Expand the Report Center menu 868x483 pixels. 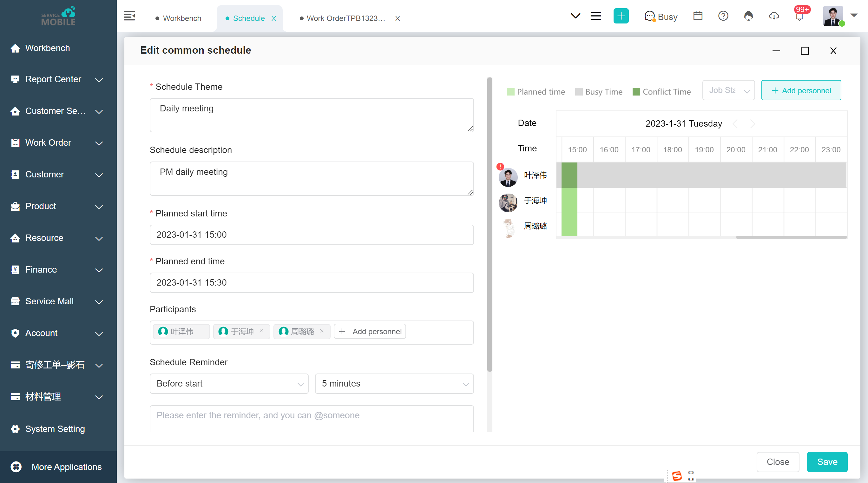99,80
